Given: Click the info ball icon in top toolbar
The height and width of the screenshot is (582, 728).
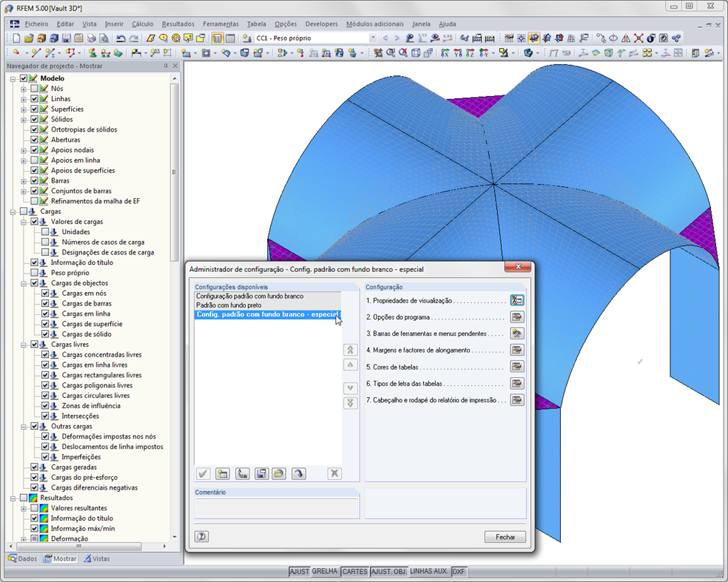Looking at the screenshot, I should pos(651,38).
